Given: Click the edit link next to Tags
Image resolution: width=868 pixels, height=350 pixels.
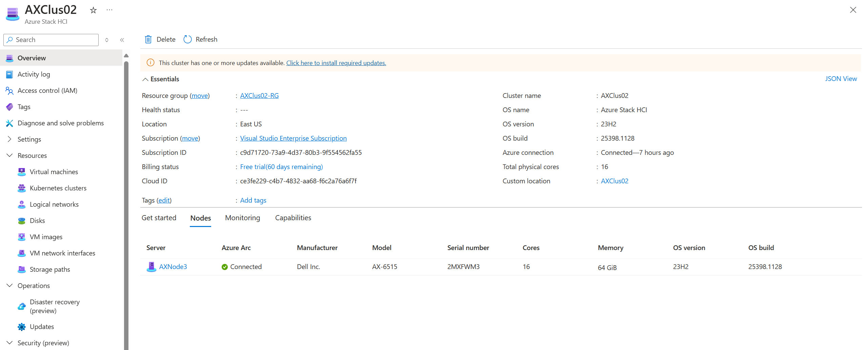Looking at the screenshot, I should click(x=164, y=200).
